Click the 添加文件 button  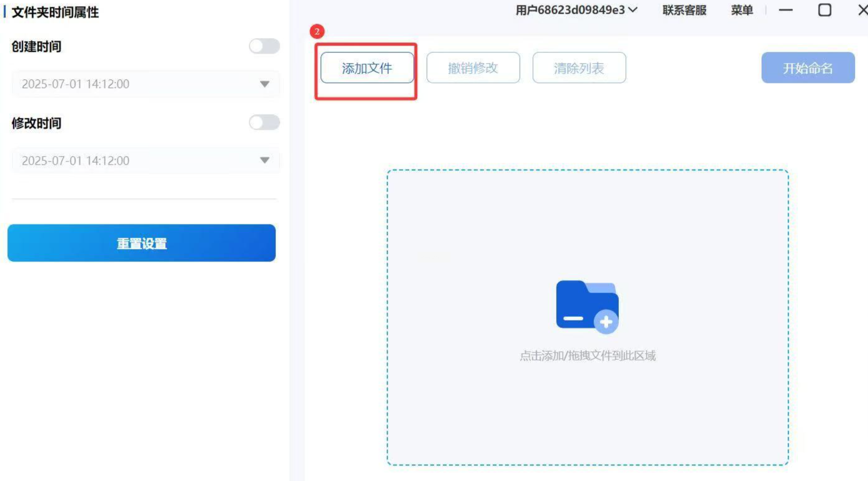click(367, 68)
